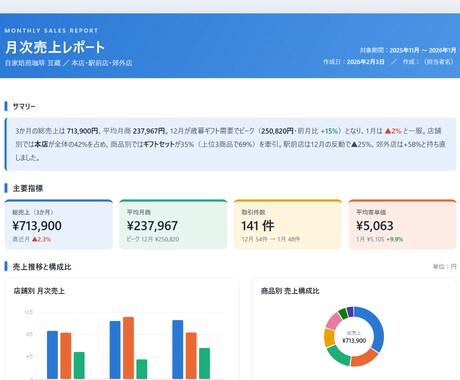Click the 店舗別 月次売上 chart title
The width and height of the screenshot is (460, 380).
(39, 291)
